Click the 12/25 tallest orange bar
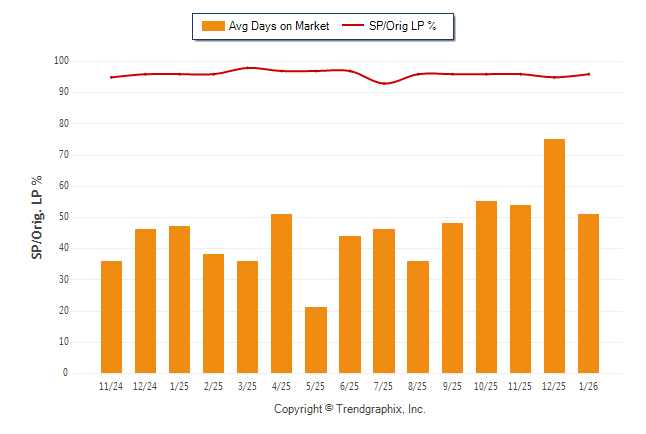 coord(554,256)
